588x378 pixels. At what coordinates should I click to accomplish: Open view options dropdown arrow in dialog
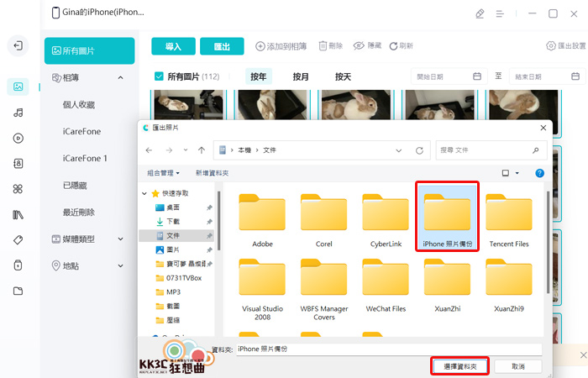517,173
